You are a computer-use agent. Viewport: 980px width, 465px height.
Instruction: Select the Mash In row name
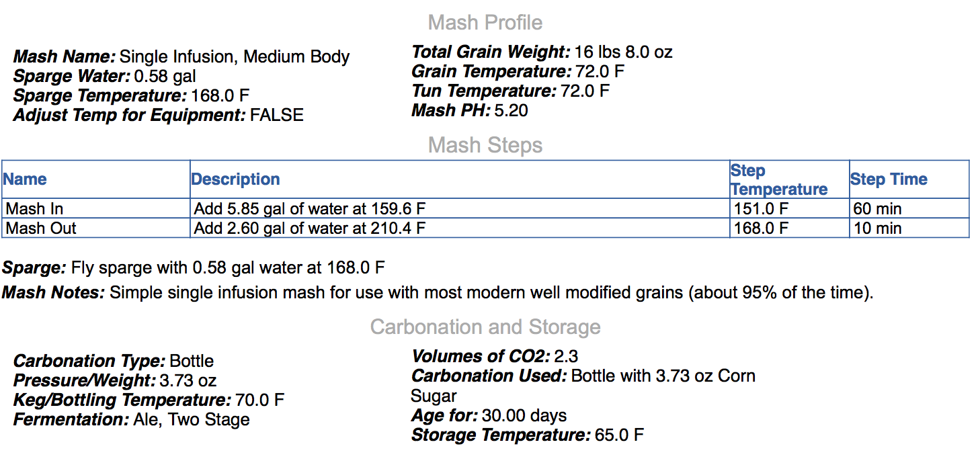[34, 209]
